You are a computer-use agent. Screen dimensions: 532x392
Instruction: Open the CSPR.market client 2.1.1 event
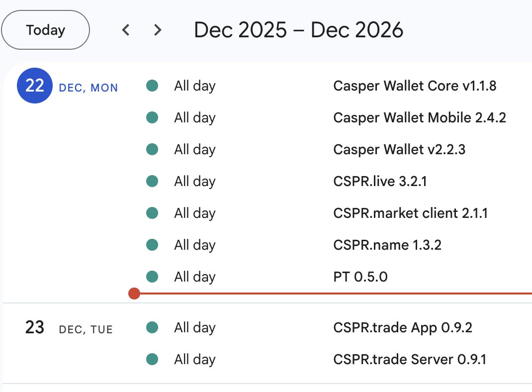click(x=410, y=213)
